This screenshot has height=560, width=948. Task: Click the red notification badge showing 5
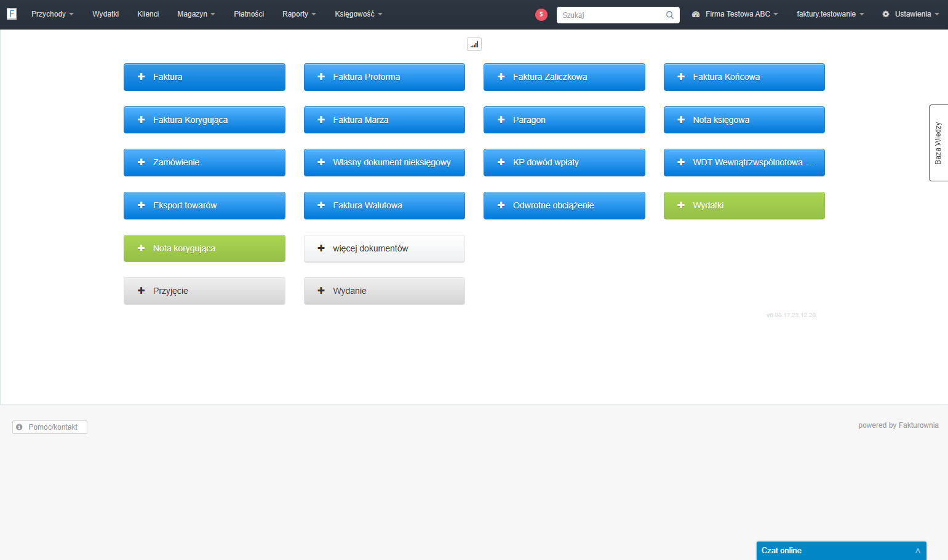point(541,15)
